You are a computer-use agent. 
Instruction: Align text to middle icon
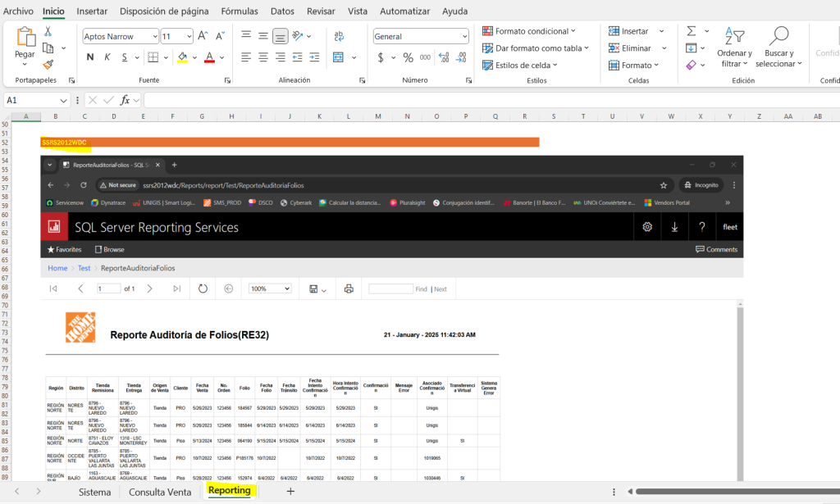tap(263, 36)
